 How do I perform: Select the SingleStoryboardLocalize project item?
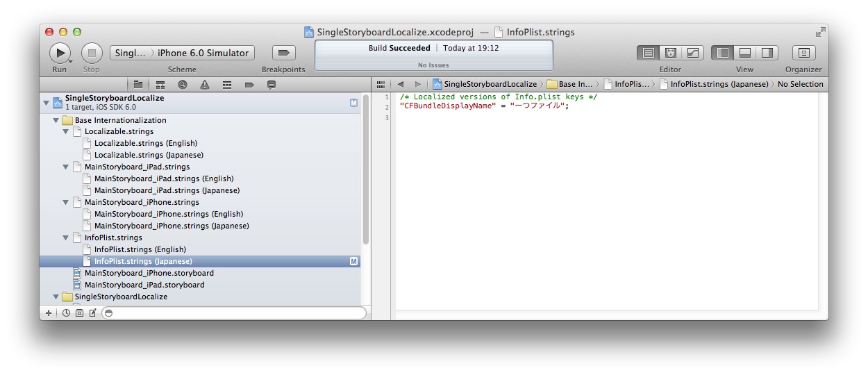click(200, 103)
